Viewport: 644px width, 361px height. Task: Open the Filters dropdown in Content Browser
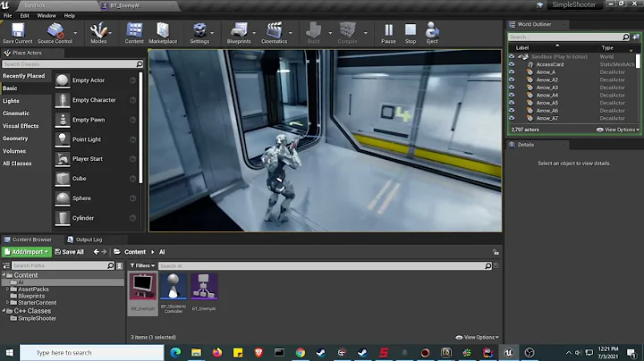click(x=142, y=265)
